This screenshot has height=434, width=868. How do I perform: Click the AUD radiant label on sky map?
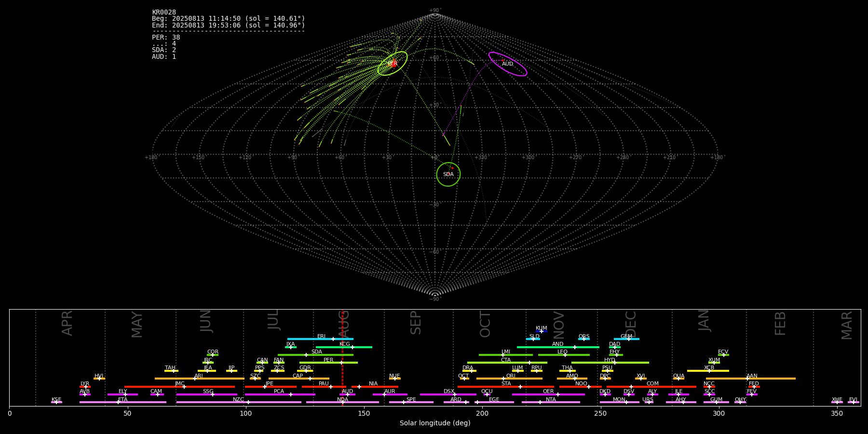tap(508, 64)
